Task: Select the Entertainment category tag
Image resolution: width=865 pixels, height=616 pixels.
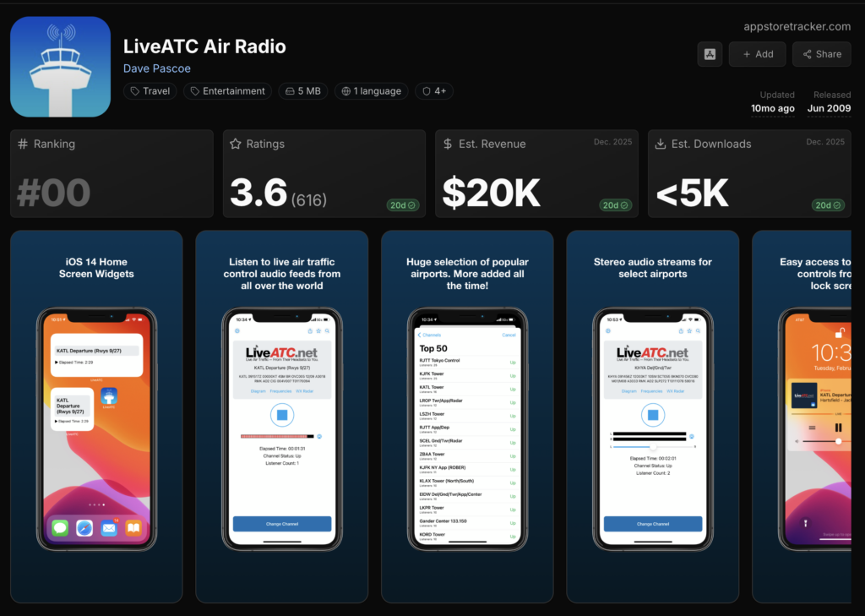Action: tap(227, 91)
